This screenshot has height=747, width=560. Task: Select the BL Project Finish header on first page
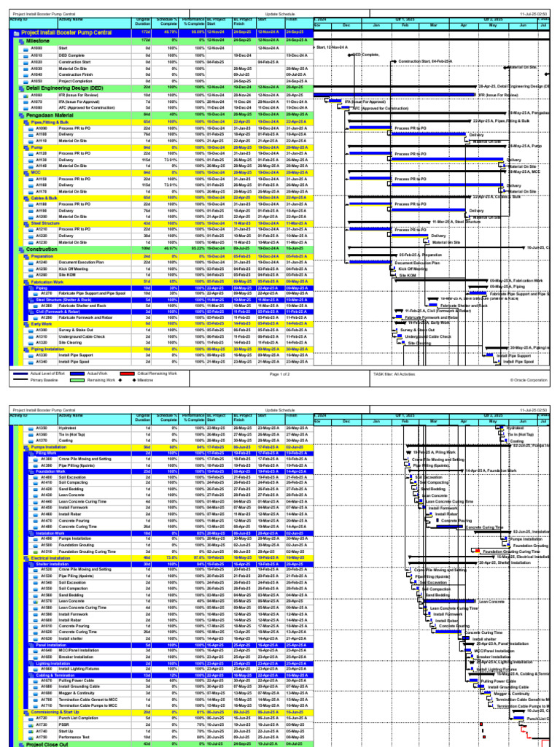pos(244,23)
